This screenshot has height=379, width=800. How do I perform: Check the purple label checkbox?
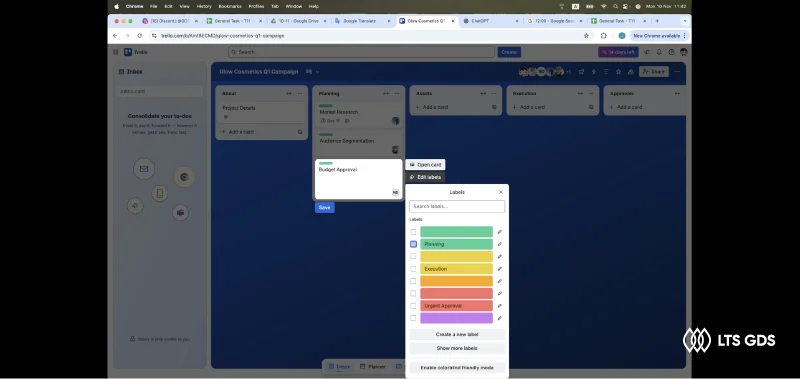(413, 318)
